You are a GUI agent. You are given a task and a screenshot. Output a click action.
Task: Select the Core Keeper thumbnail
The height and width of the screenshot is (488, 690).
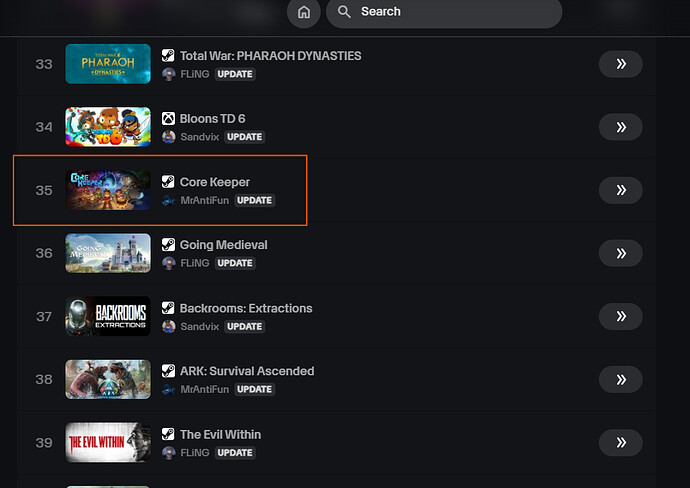tap(108, 190)
